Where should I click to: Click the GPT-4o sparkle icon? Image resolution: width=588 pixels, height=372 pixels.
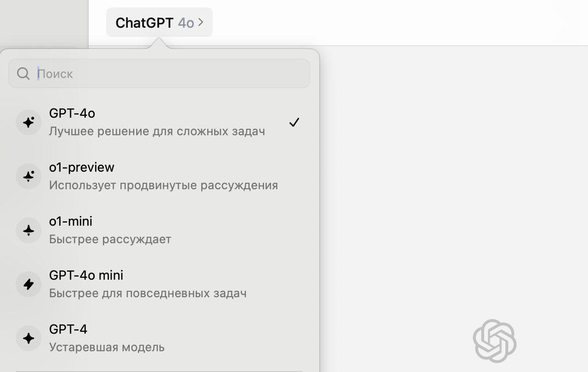click(29, 122)
